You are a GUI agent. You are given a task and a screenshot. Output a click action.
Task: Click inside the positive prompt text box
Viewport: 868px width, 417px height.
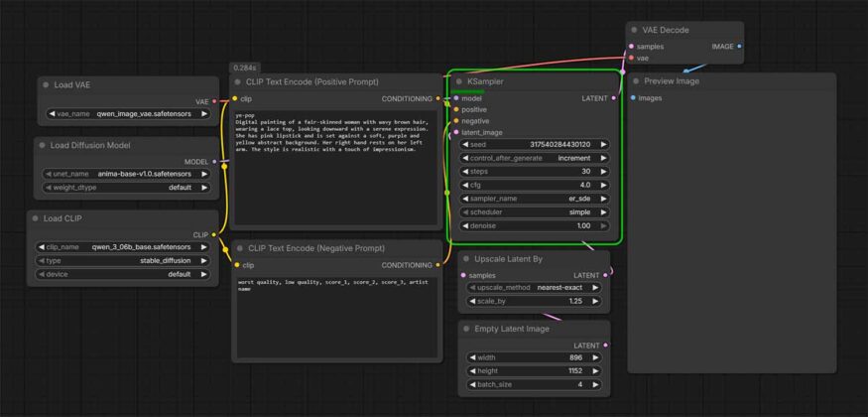click(x=336, y=167)
